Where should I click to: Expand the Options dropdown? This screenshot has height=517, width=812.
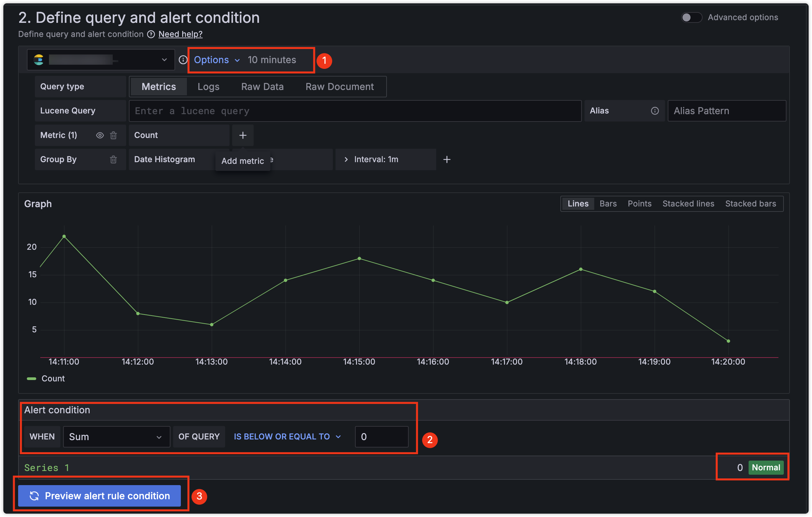point(216,60)
